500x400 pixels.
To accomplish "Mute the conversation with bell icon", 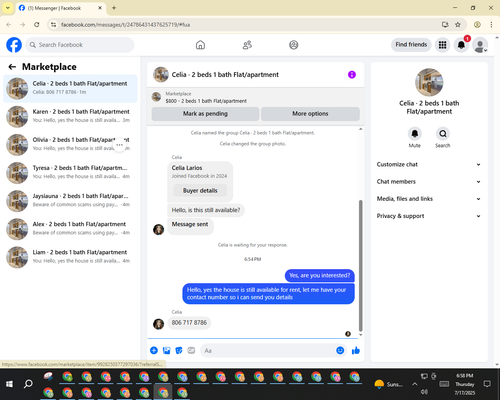I will tap(415, 134).
